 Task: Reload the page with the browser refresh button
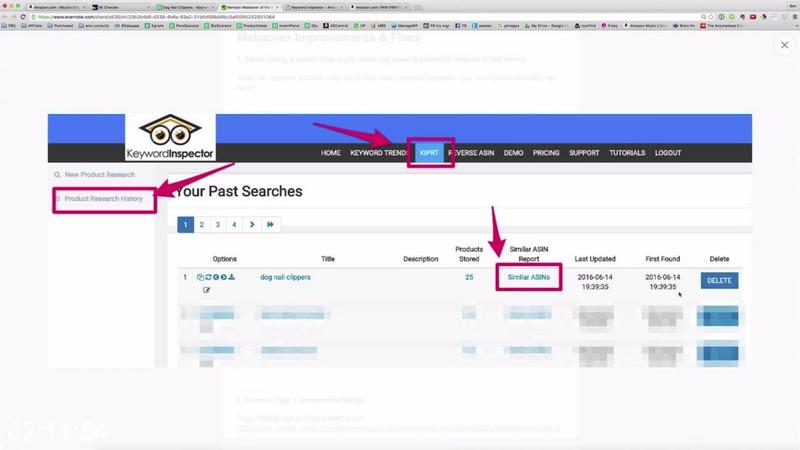23,17
